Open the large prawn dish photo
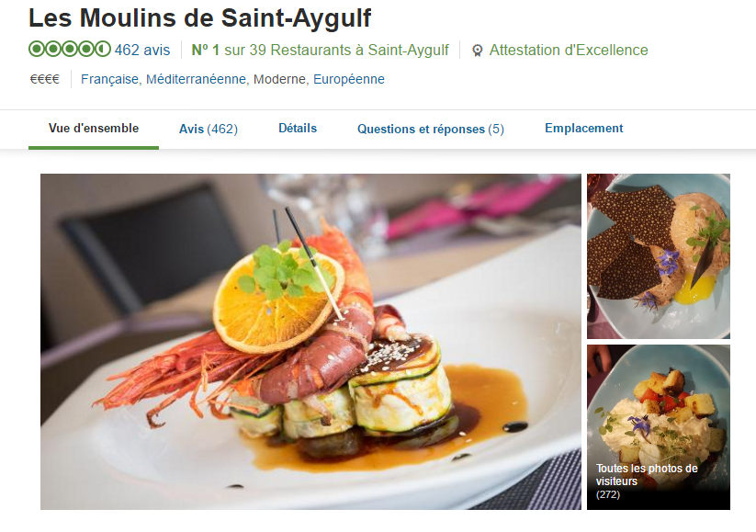Screen dimensions: 756x532 point(310,342)
